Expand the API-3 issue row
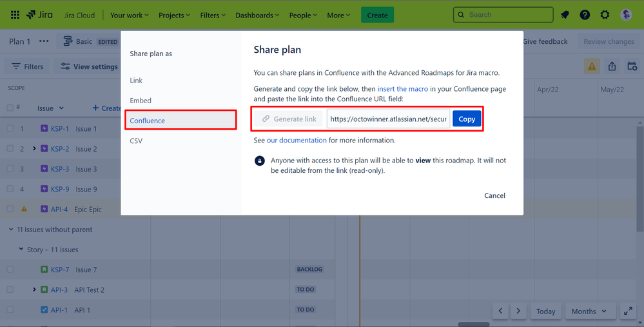Screen dimensions: 644x327 coord(35,290)
